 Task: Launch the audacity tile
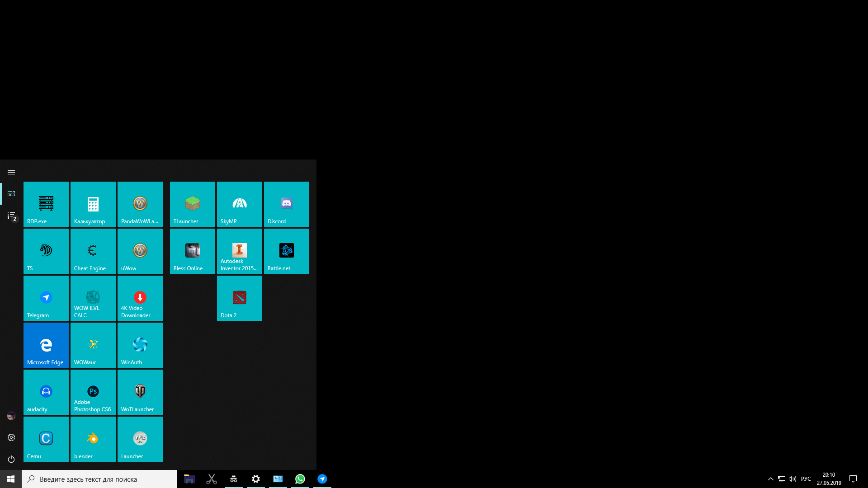tap(46, 392)
